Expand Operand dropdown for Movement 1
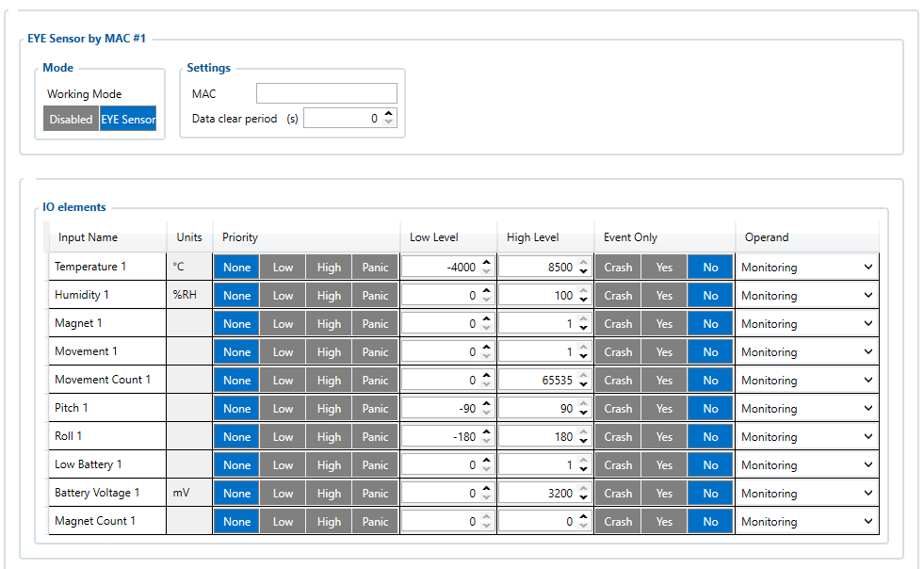 pos(807,352)
